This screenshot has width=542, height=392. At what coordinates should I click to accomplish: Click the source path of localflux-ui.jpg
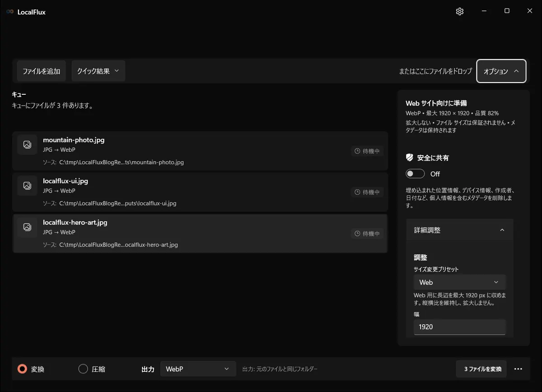point(117,203)
